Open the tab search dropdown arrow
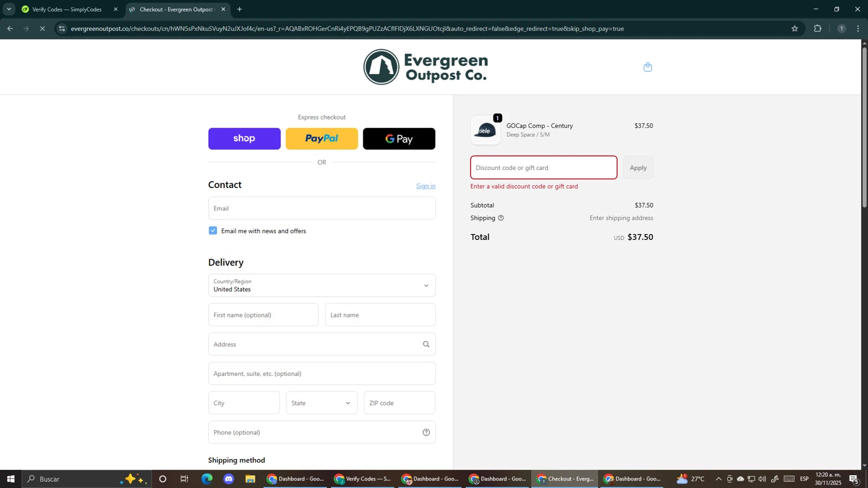Image resolution: width=868 pixels, height=488 pixels. (9, 9)
